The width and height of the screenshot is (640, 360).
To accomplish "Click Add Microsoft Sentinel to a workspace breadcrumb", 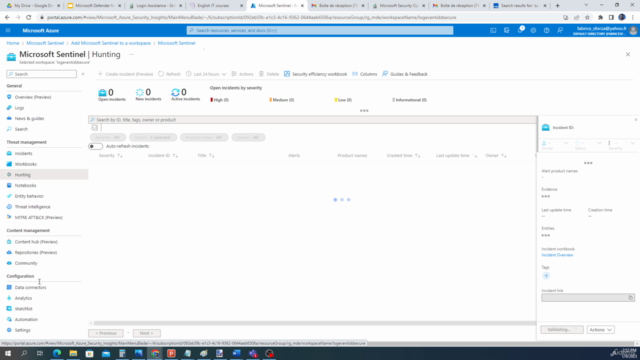I will pos(111,43).
